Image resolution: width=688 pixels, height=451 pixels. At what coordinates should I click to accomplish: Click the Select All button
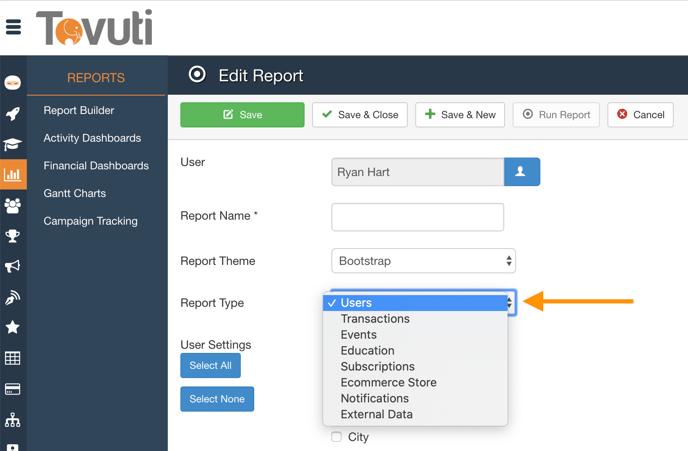click(210, 365)
